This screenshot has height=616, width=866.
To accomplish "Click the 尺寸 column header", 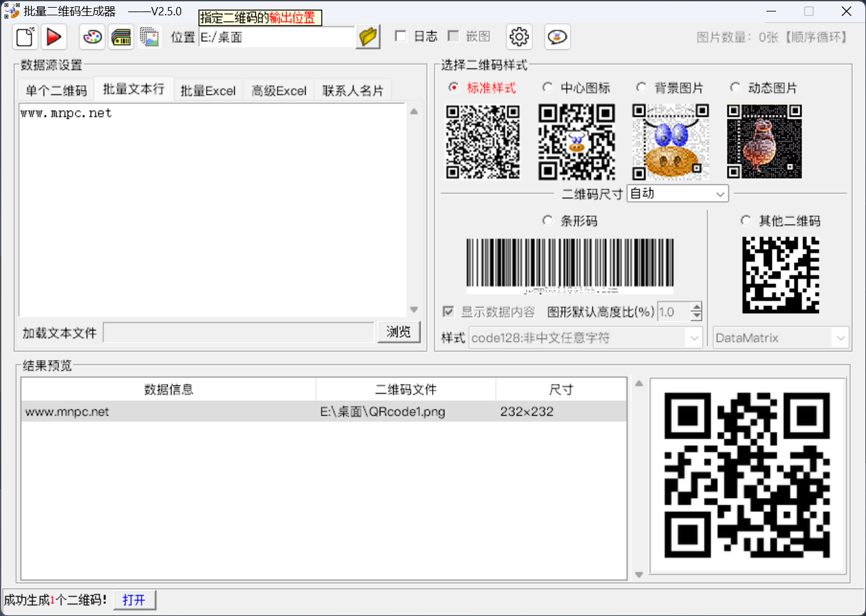I will tap(561, 389).
